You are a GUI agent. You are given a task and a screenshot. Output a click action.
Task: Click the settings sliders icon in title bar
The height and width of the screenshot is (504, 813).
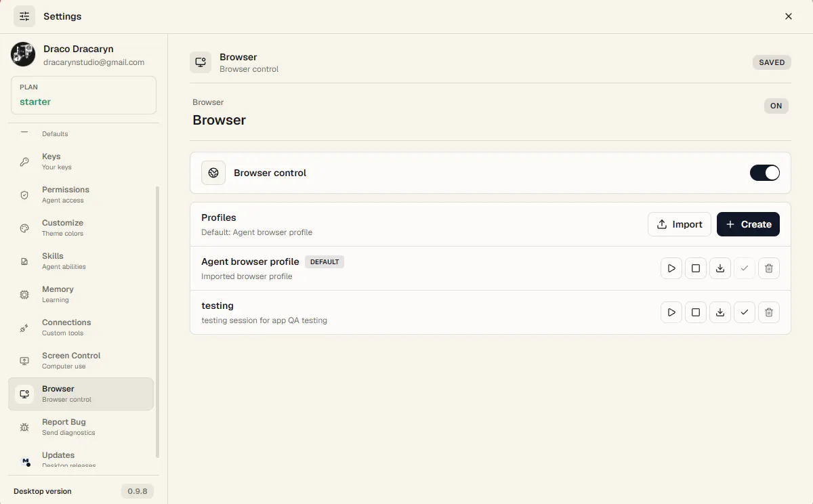pos(24,16)
